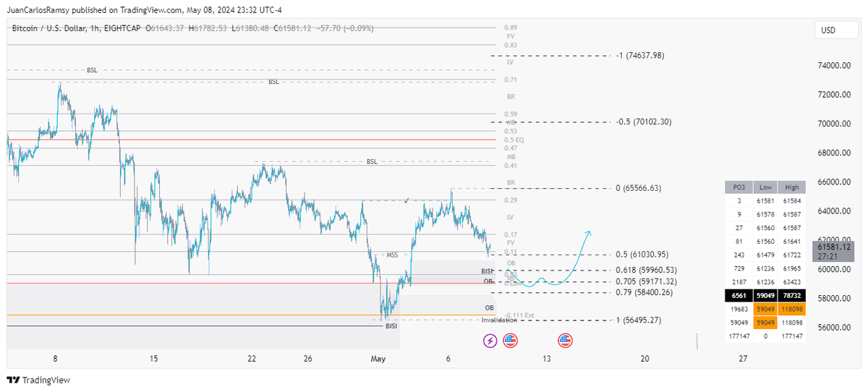Click the current price label with the 27:21 countdown
Image resolution: width=868 pixels, height=392 pixels.
(x=833, y=251)
